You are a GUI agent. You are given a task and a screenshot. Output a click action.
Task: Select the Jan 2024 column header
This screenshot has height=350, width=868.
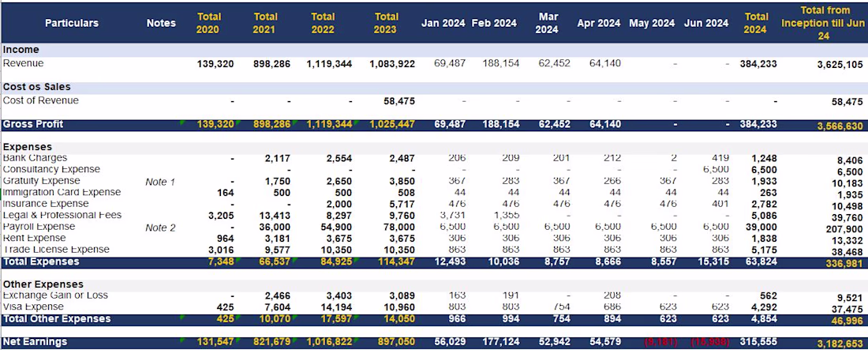(443, 23)
